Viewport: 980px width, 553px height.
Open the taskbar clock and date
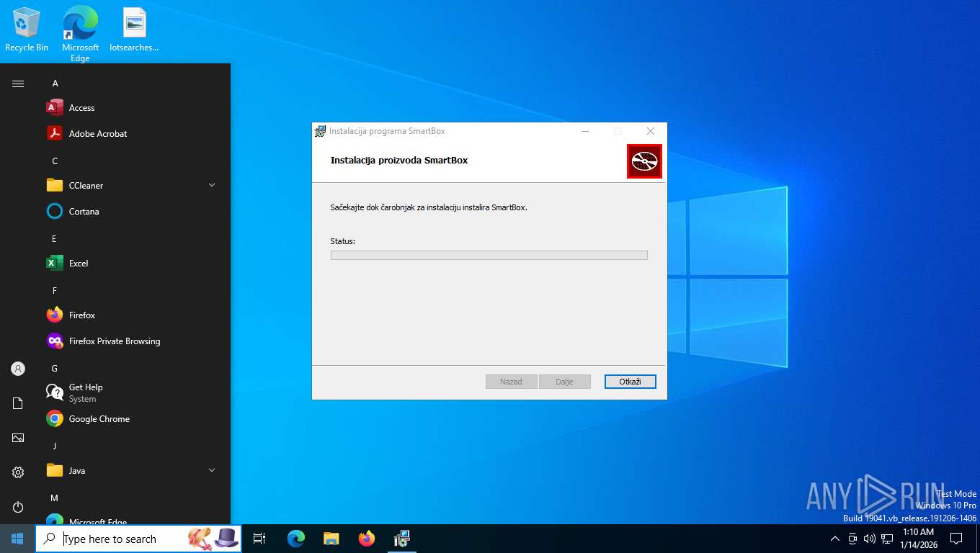(x=917, y=539)
